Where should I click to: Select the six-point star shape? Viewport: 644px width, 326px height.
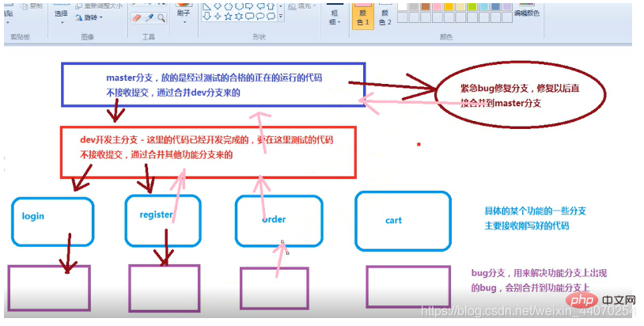[239, 17]
